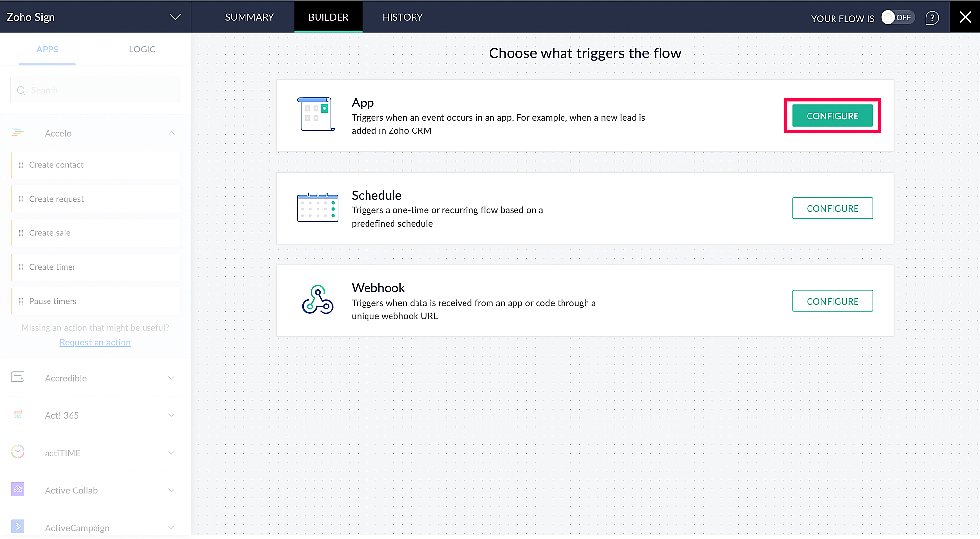Expand the Accredible app section
The image size is (980, 539).
point(171,378)
